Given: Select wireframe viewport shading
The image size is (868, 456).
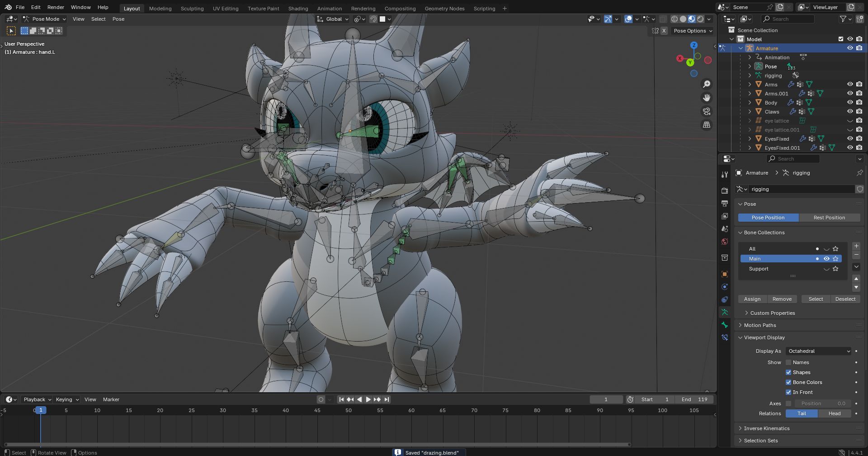Looking at the screenshot, I should click(675, 19).
